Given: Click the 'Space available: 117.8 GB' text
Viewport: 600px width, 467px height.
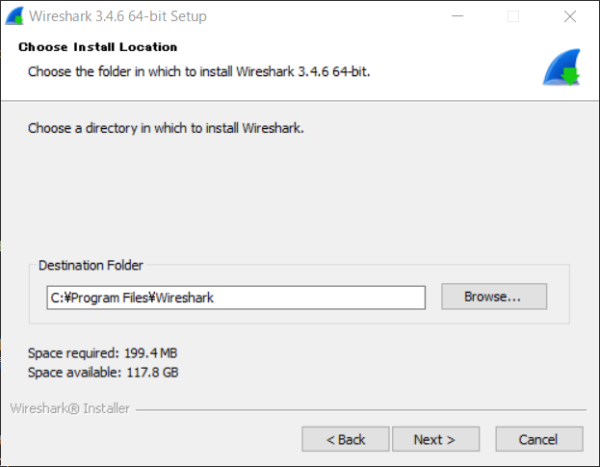Looking at the screenshot, I should [103, 372].
